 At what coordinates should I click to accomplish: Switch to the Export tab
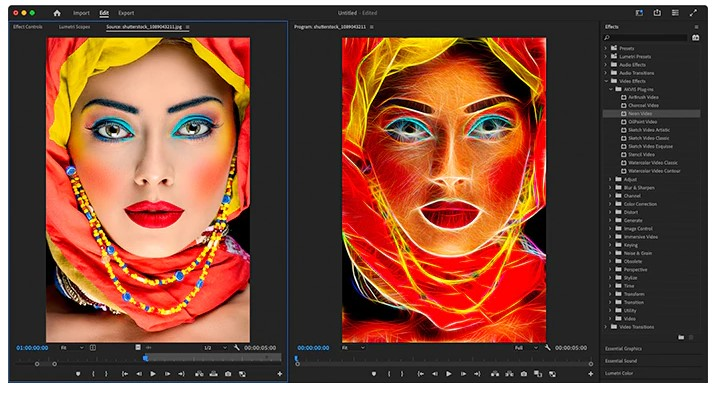(126, 13)
